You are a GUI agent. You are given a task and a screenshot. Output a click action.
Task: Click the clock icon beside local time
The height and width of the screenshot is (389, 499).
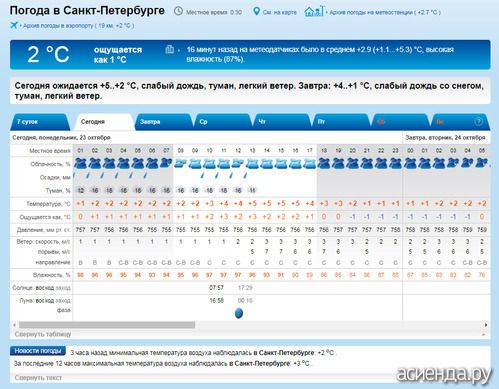pos(178,11)
